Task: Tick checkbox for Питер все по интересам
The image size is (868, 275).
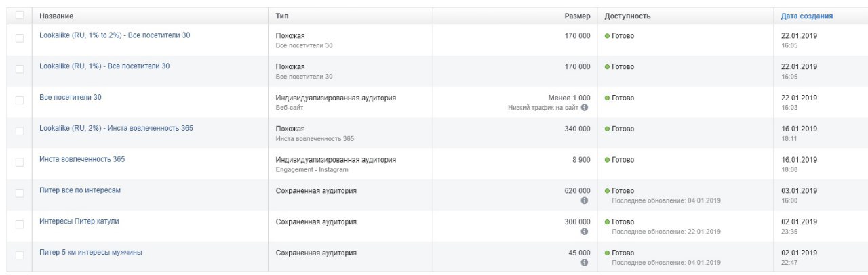Action: click(19, 194)
